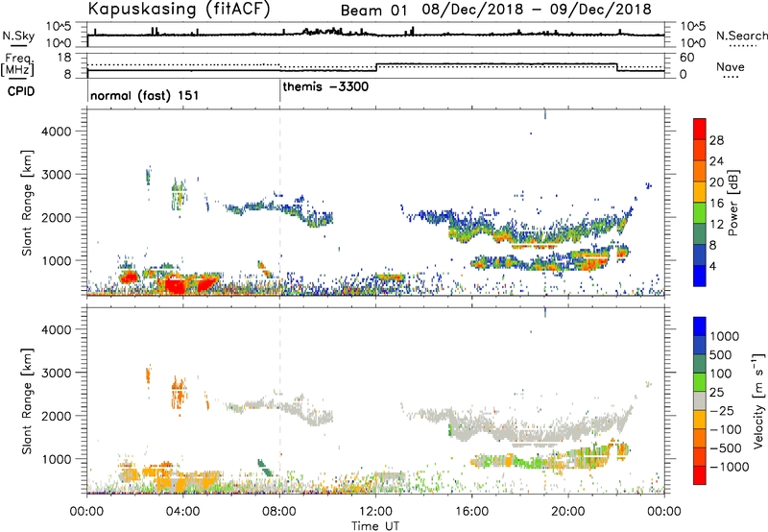Screen dimensions: 768x532
Task: Click the '-500' label on the velocity colorbar
Action: pos(725,448)
